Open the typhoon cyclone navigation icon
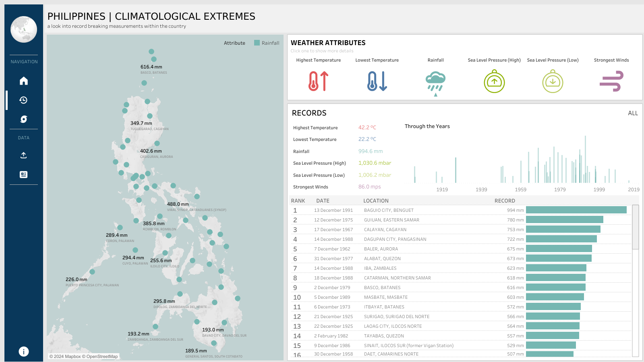Viewport: 644px width, 362px height. tap(24, 119)
